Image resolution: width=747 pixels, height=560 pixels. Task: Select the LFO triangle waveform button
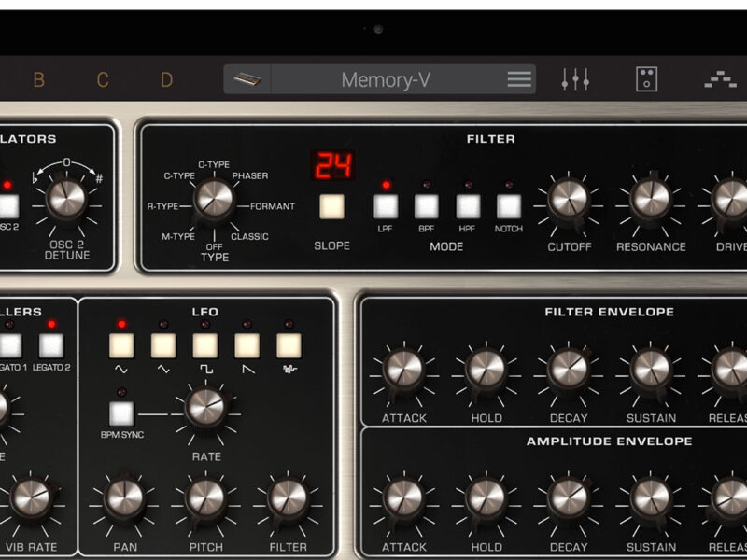[163, 345]
